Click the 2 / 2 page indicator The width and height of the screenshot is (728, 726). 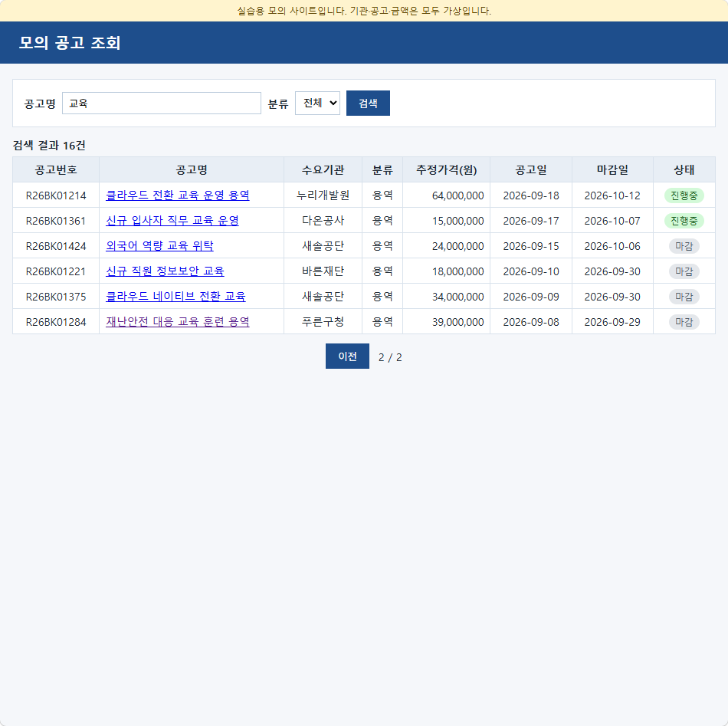pyautogui.click(x=390, y=357)
